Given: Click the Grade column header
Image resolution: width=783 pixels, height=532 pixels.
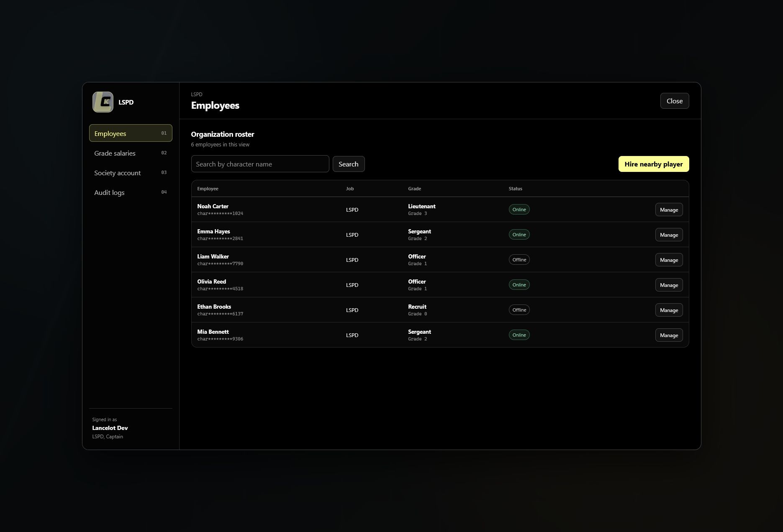Looking at the screenshot, I should pos(415,189).
